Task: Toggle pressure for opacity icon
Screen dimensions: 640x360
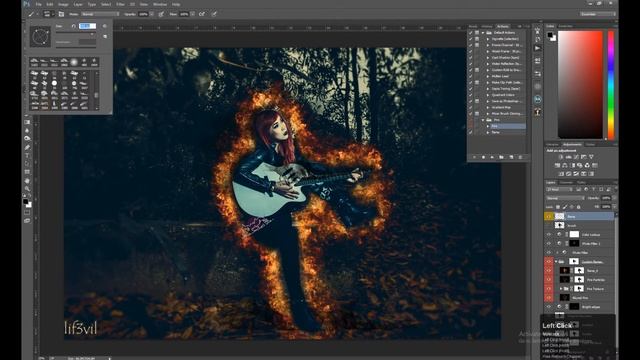Action: click(161, 14)
